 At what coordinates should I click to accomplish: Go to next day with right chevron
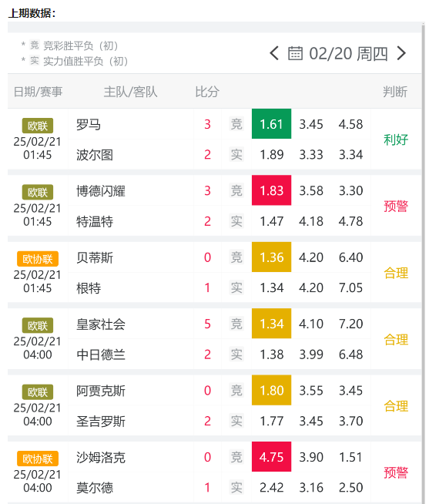coord(402,53)
